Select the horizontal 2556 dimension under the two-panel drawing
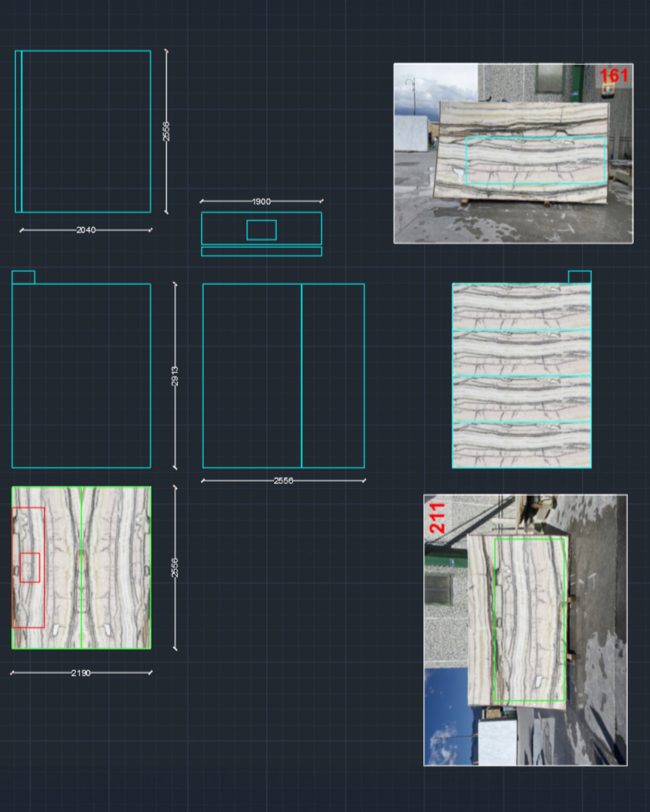The width and height of the screenshot is (650, 812). (284, 480)
